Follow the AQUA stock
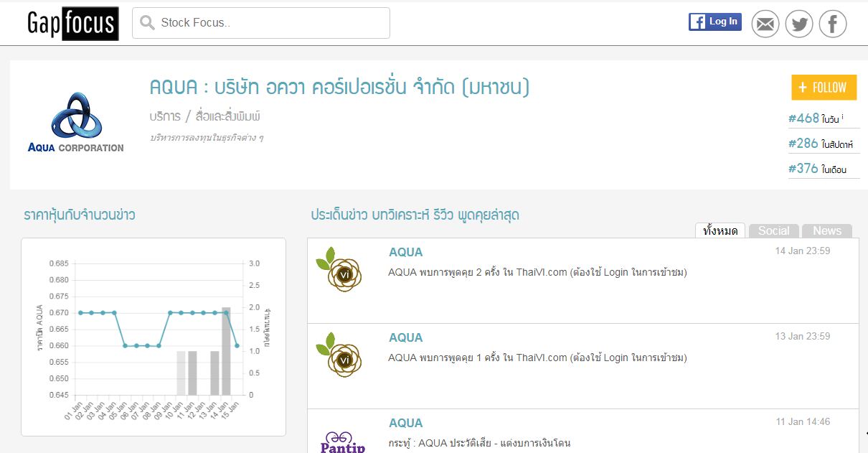Viewport: 868px width, 453px height. click(x=824, y=88)
